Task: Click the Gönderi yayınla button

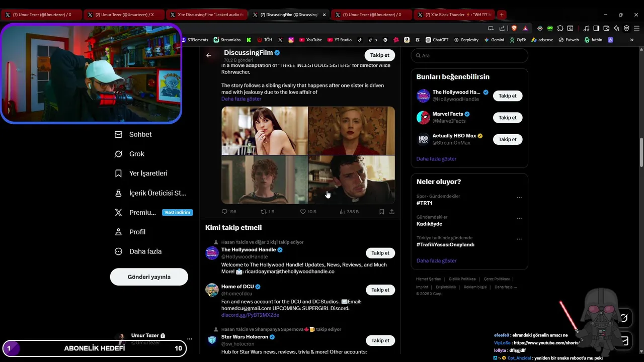Action: click(149, 277)
